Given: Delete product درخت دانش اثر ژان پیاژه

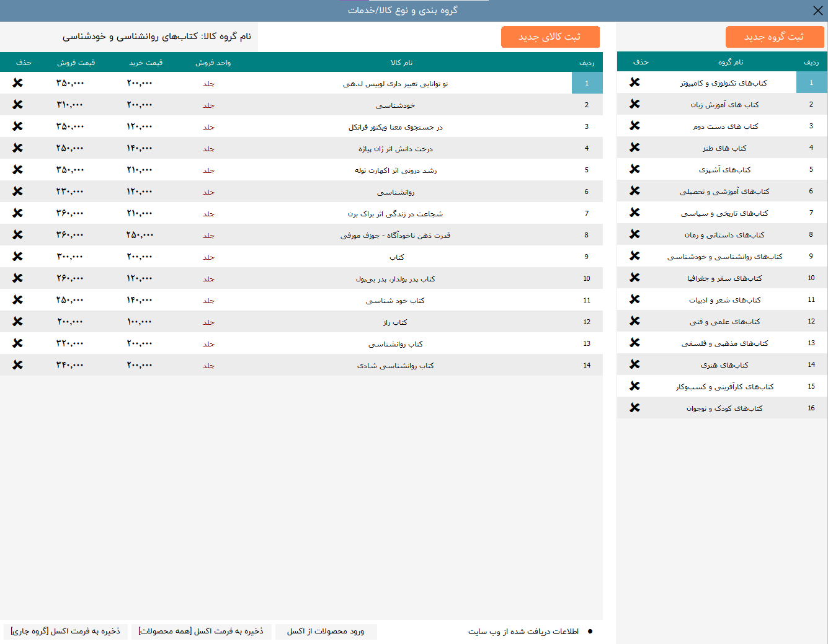Looking at the screenshot, I should (x=17, y=148).
